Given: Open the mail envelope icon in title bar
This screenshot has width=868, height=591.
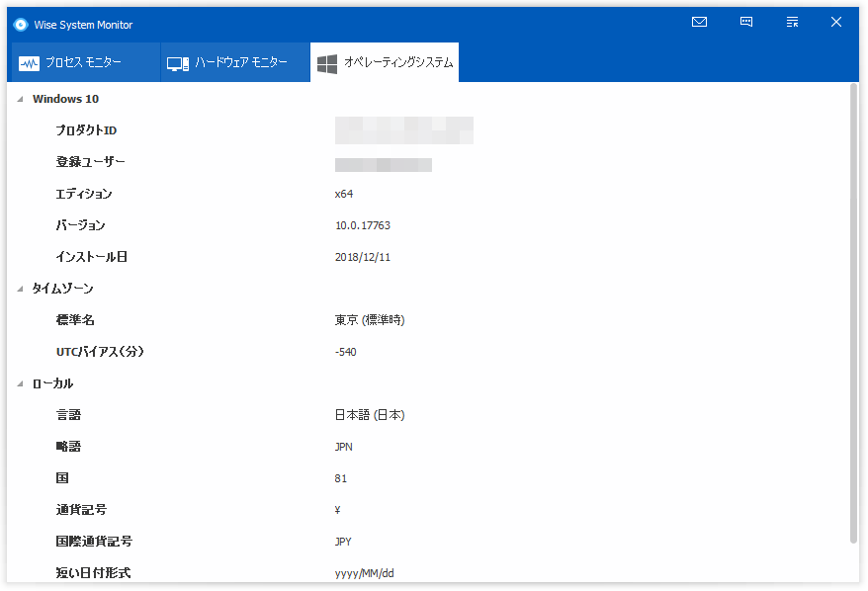Looking at the screenshot, I should click(699, 22).
